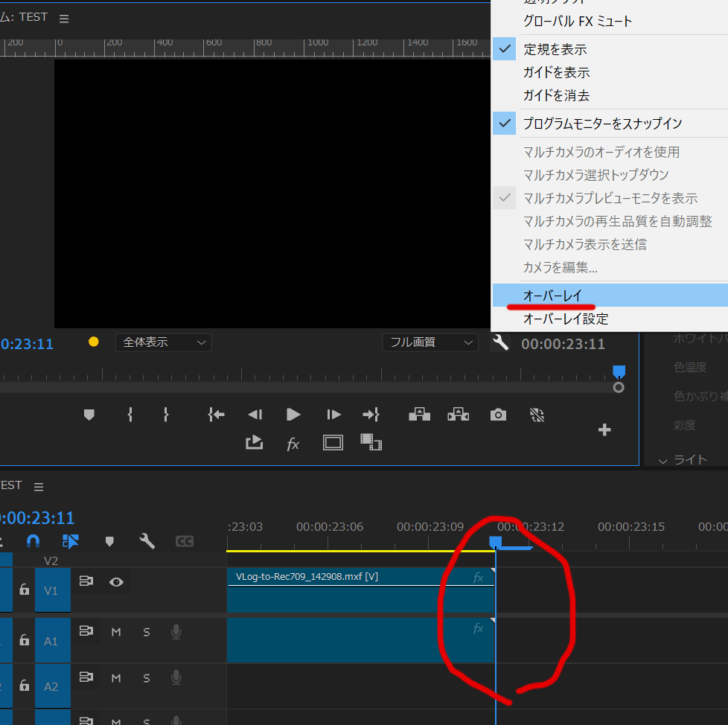Toggle Global FX Mute fx button
The height and width of the screenshot is (725, 728).
[293, 444]
